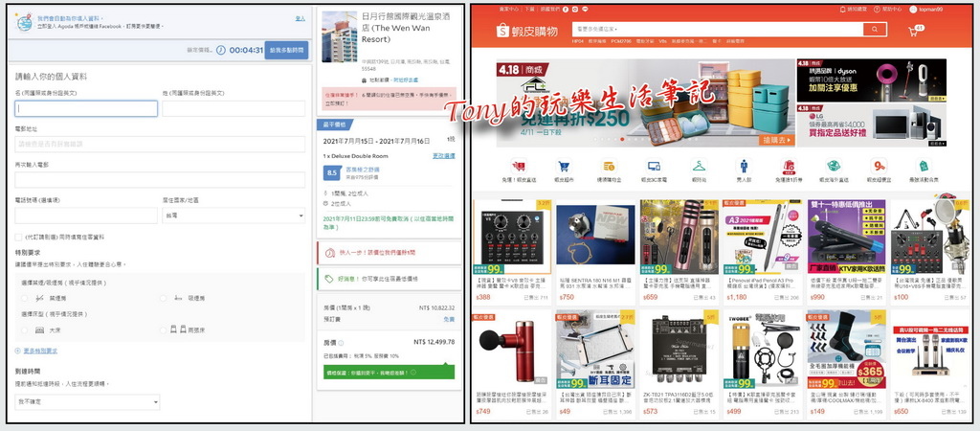980x431 pixels.
Task: Click the info icon in green price guarantee bar
Action: pos(413,373)
